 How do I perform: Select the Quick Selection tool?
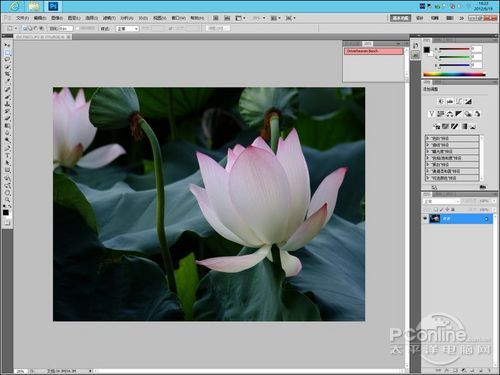[7, 67]
